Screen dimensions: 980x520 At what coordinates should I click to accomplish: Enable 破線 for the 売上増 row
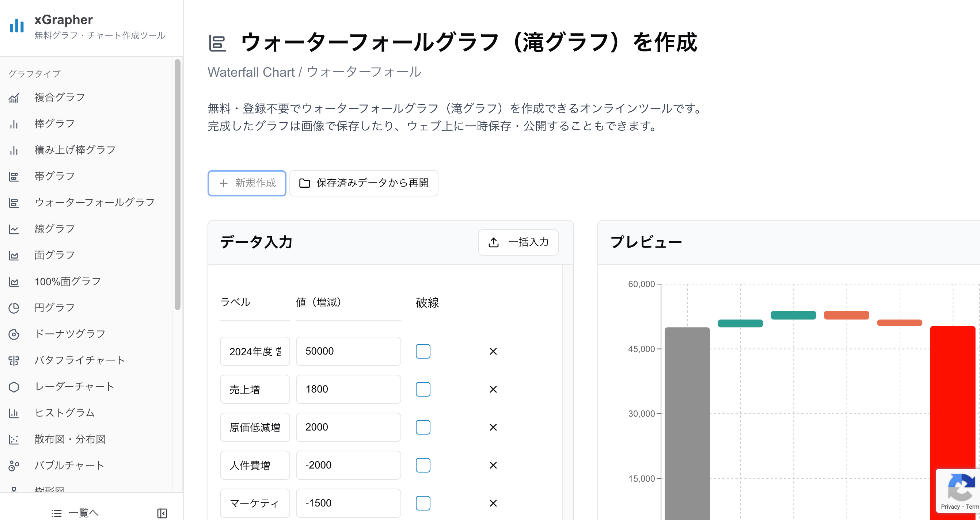[423, 389]
